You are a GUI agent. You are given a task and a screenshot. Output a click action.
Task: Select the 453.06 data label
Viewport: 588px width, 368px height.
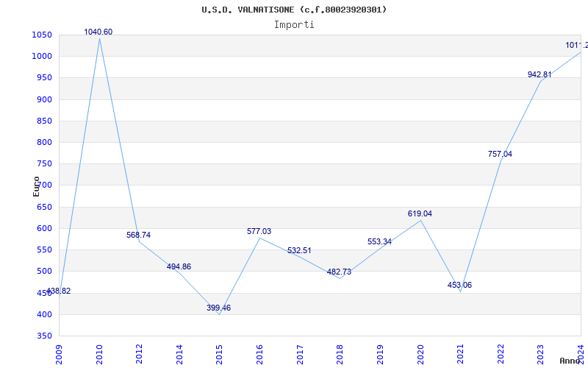coord(460,285)
